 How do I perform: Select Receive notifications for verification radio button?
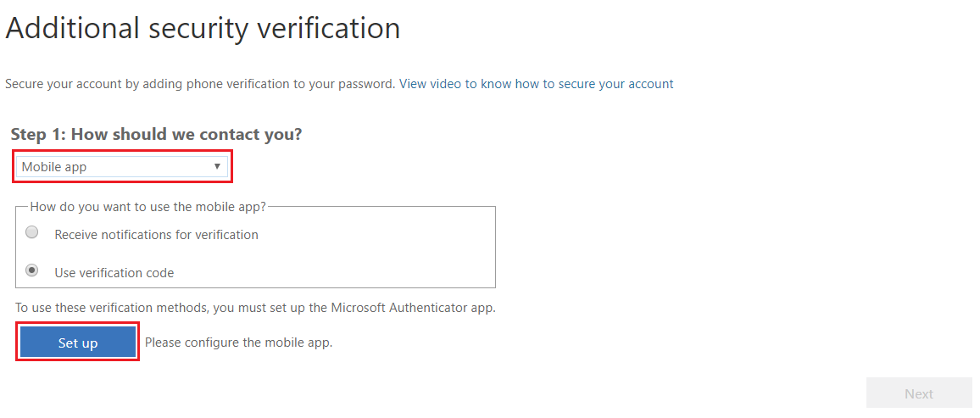click(x=32, y=233)
